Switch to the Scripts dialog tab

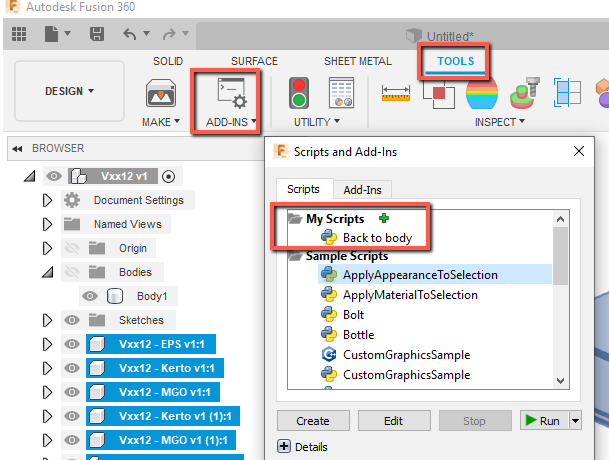[x=303, y=189]
